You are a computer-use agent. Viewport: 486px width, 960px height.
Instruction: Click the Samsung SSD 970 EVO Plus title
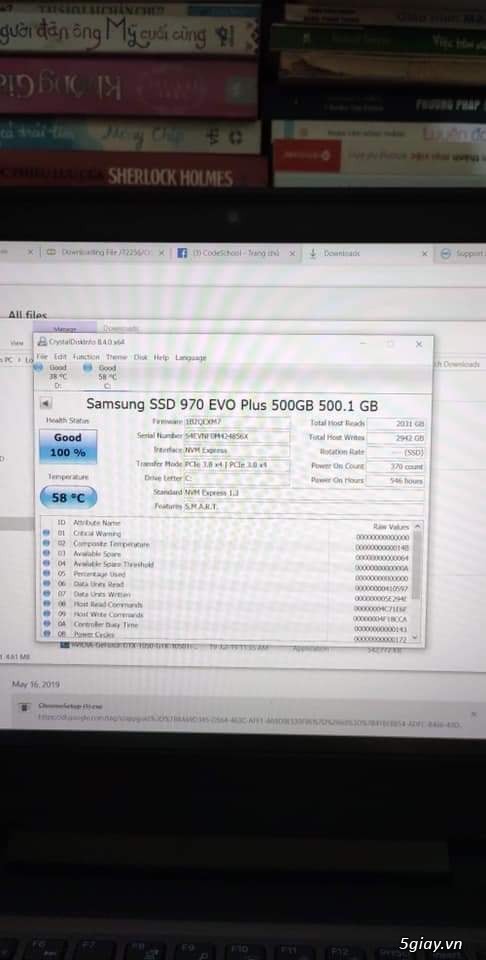232,405
